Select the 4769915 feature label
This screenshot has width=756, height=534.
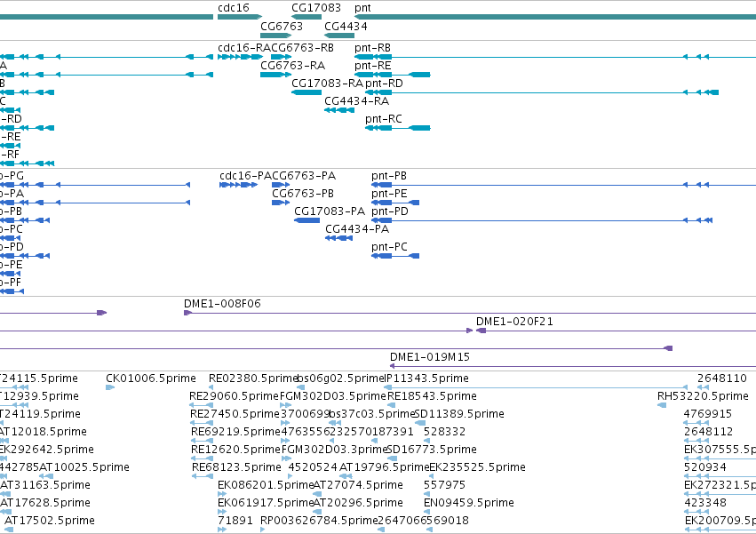pyautogui.click(x=708, y=414)
